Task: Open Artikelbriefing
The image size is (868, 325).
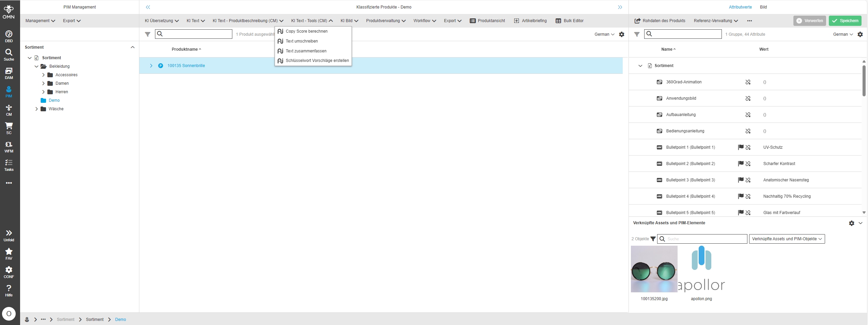Action: pos(530,21)
